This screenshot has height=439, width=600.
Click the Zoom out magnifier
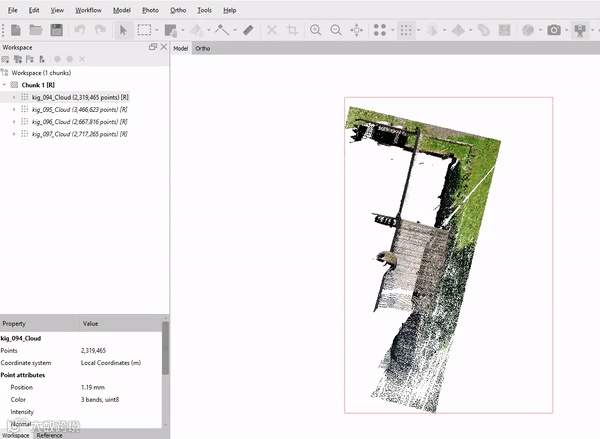(x=336, y=30)
